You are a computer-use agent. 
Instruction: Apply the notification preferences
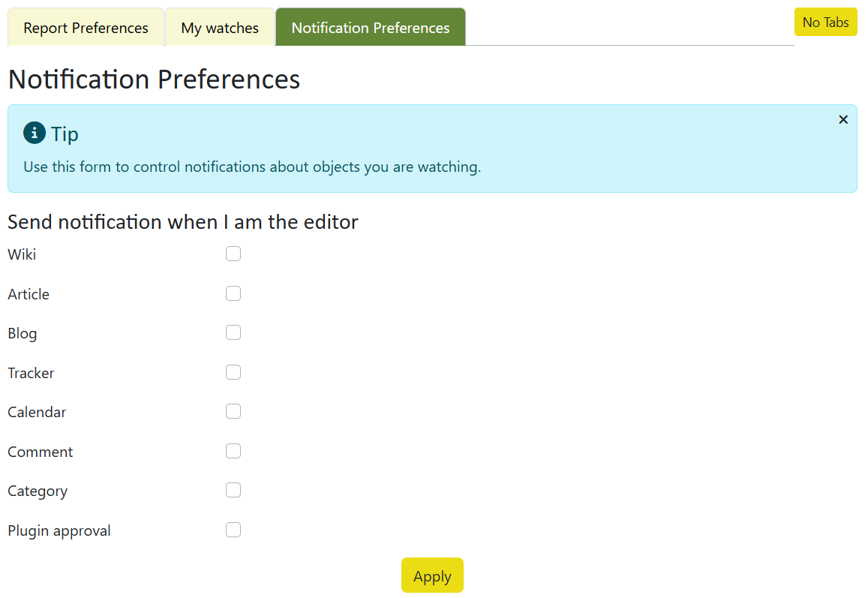coord(432,575)
